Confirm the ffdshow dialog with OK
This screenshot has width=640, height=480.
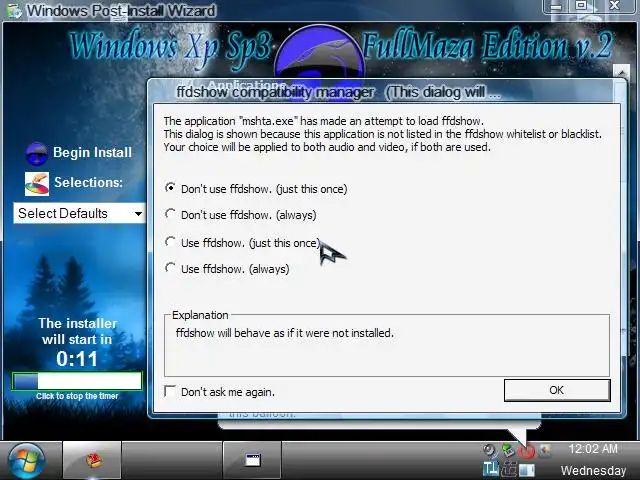[557, 390]
